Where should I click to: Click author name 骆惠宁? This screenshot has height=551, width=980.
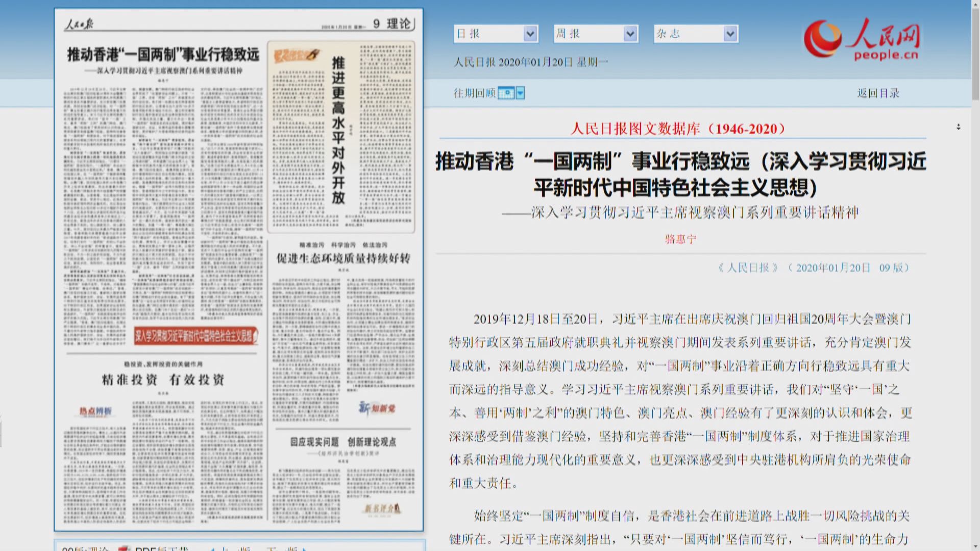point(680,239)
